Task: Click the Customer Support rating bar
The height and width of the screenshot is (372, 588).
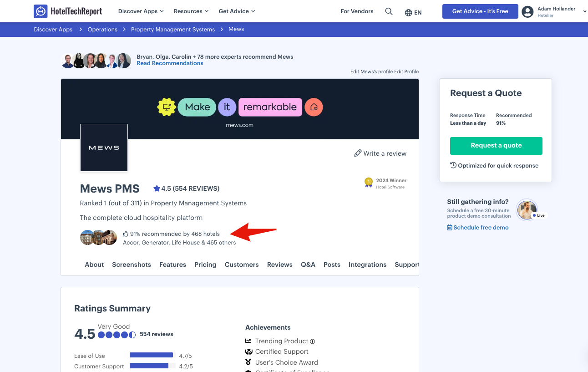Action: pyautogui.click(x=152, y=366)
